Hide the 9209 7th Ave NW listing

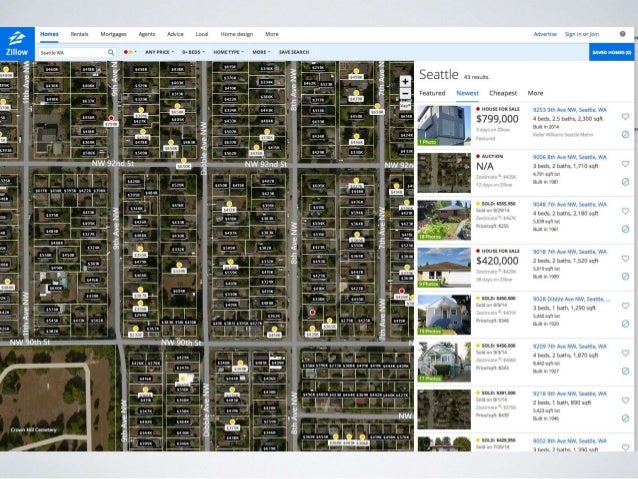click(625, 371)
